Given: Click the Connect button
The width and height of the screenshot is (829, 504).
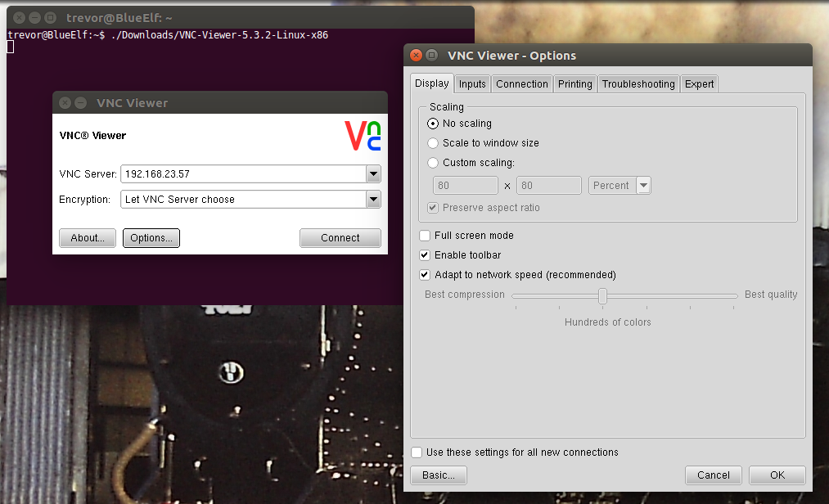Looking at the screenshot, I should [x=340, y=238].
